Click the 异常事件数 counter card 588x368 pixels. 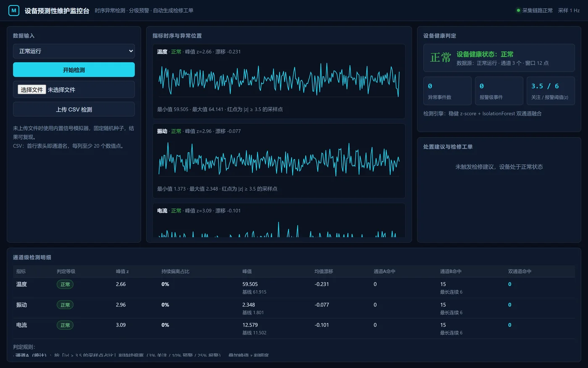(x=447, y=91)
